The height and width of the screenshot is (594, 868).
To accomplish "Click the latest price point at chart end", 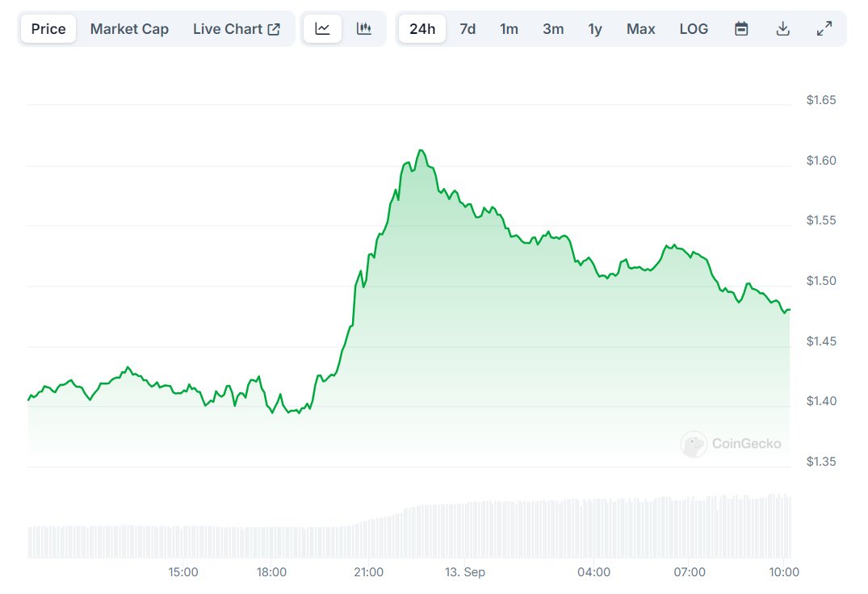I will (x=789, y=310).
